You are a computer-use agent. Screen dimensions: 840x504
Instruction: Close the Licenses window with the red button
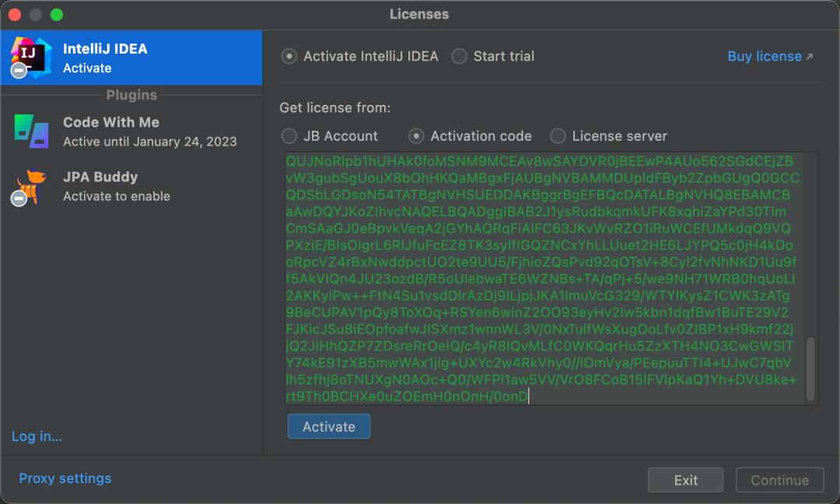pyautogui.click(x=15, y=15)
